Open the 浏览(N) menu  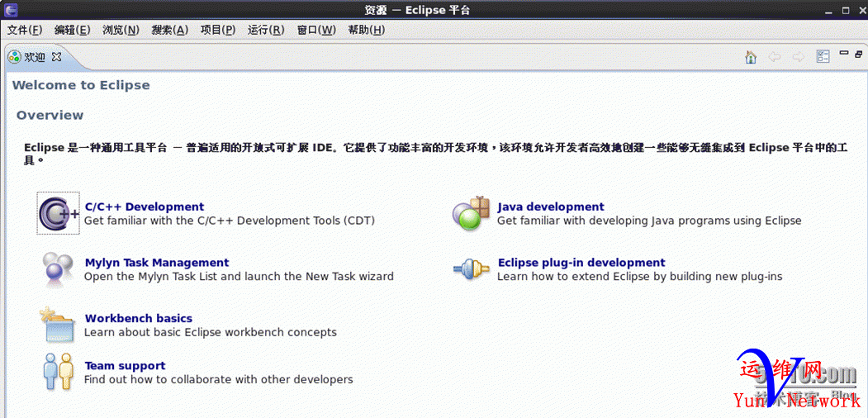[x=121, y=30]
